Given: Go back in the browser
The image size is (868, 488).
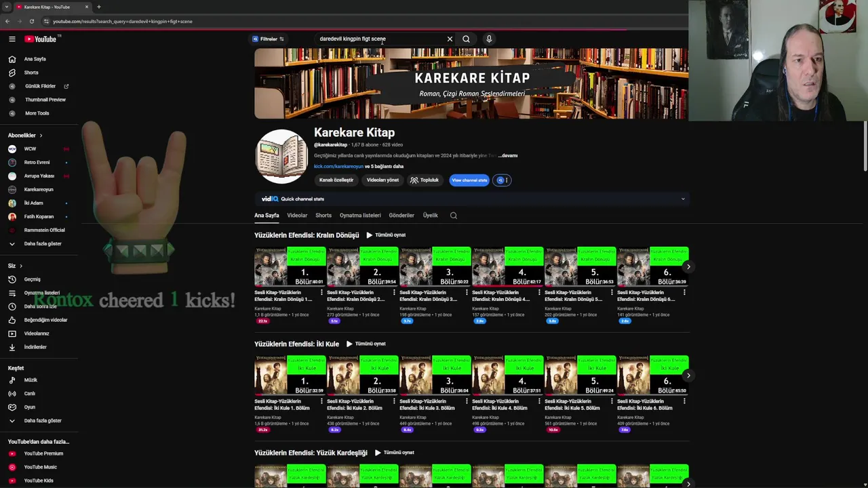Looking at the screenshot, I should pos(7,21).
